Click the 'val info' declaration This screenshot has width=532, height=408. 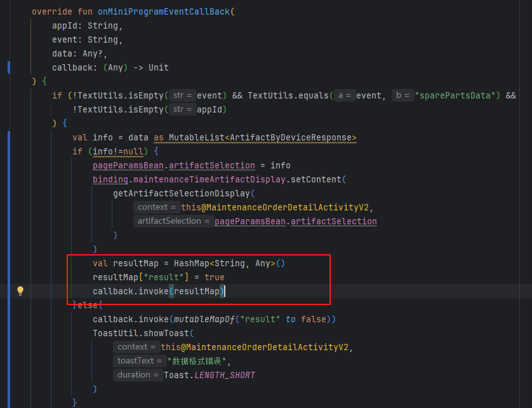point(92,137)
